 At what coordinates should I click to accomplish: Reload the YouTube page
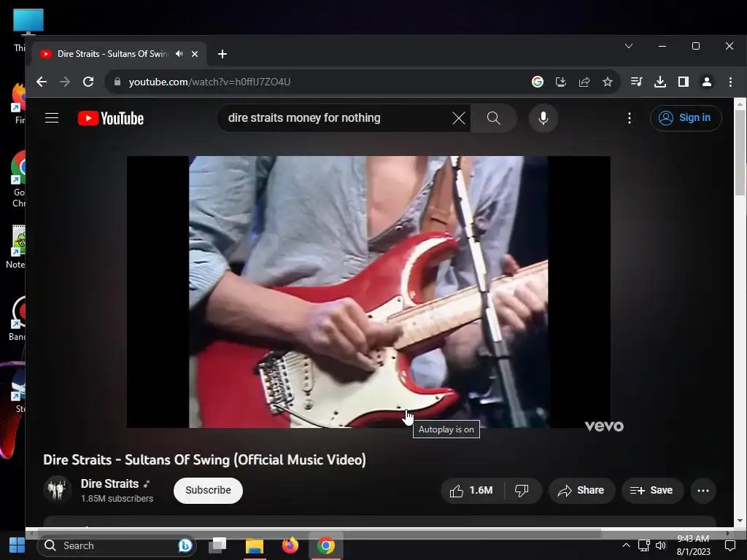(88, 82)
